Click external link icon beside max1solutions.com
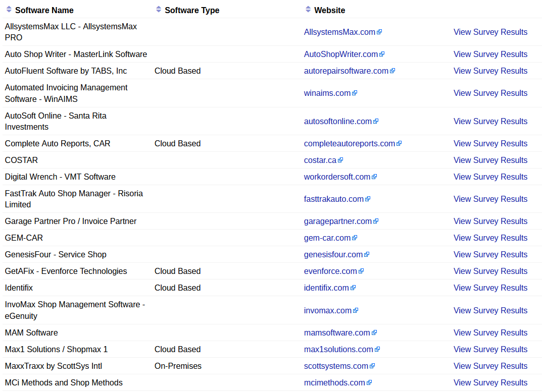Image resolution: width=542 pixels, height=392 pixels. tap(377, 349)
